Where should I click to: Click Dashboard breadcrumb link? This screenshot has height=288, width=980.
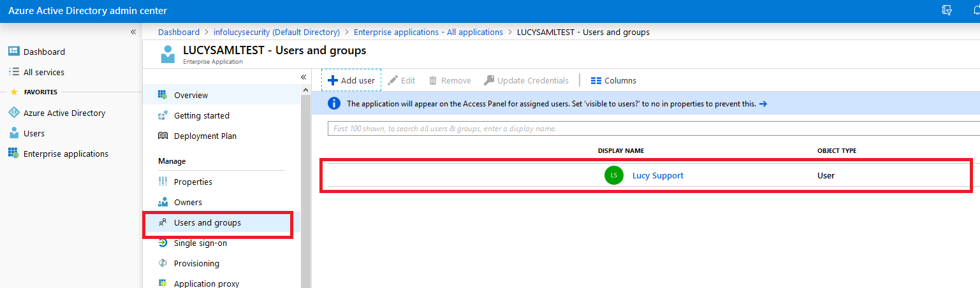pyautogui.click(x=179, y=32)
